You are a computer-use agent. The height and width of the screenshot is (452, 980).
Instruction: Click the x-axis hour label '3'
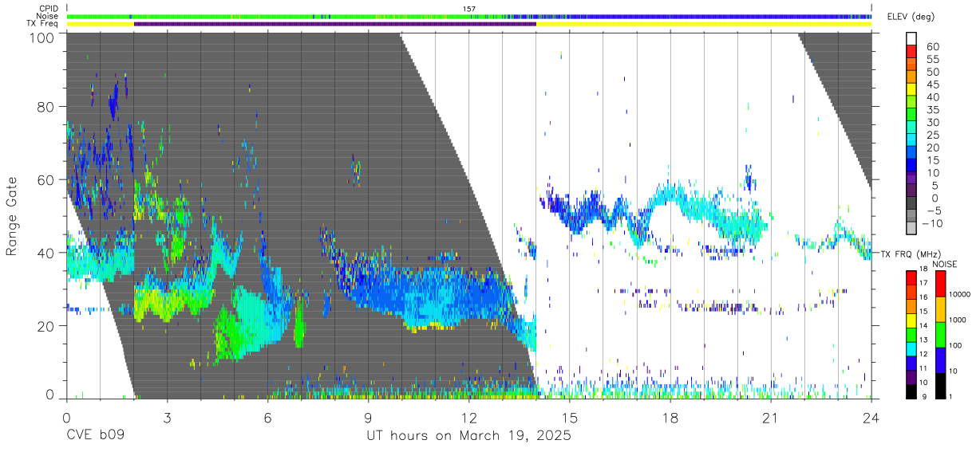click(168, 418)
